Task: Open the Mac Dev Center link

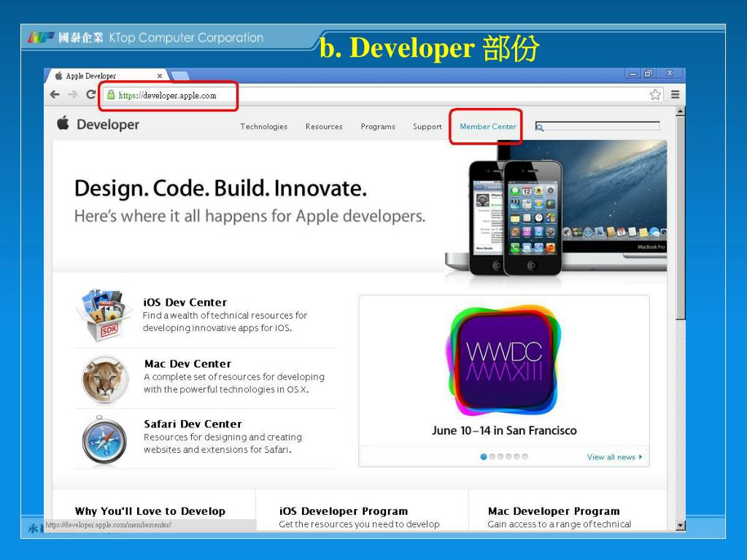Action: [187, 364]
